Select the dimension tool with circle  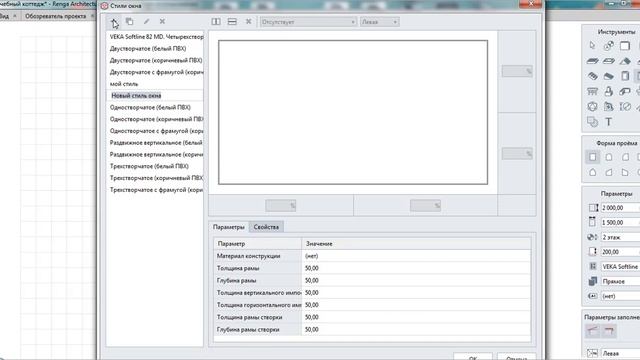tap(625, 107)
